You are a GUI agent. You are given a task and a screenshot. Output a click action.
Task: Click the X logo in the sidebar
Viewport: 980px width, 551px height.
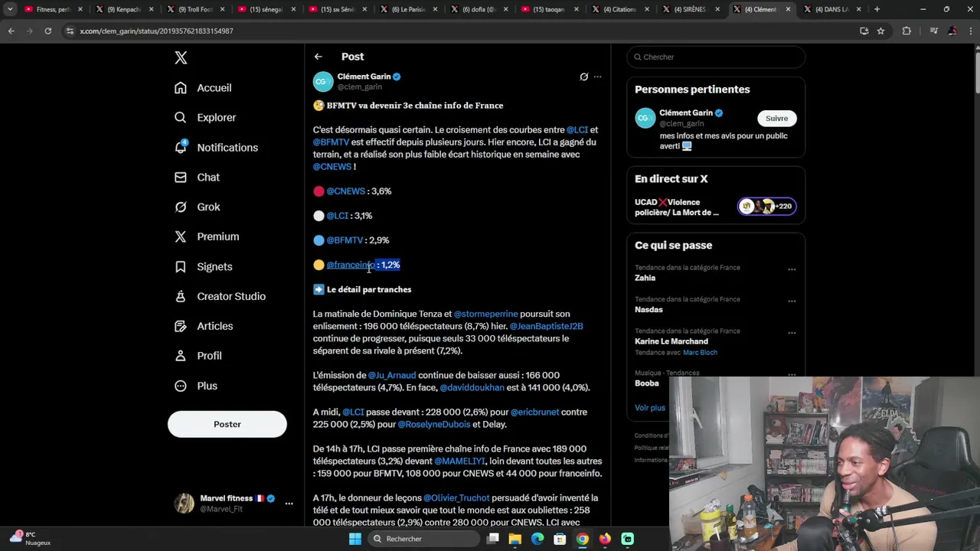181,57
